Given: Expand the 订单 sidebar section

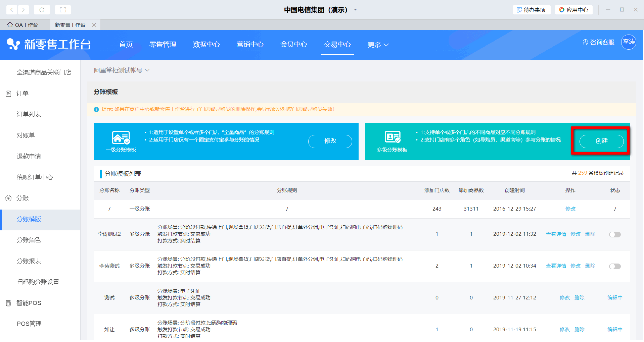Looking at the screenshot, I should 22,94.
